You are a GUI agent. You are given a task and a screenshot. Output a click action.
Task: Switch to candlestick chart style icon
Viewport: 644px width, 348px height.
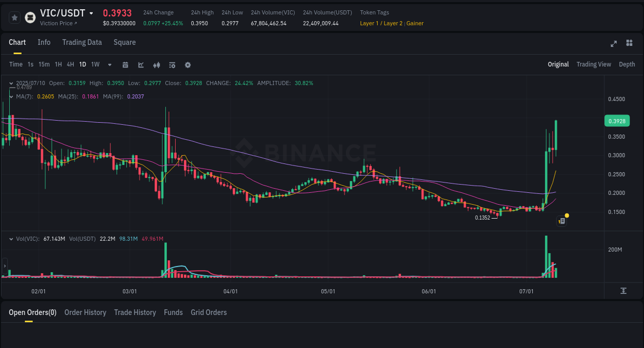point(156,64)
